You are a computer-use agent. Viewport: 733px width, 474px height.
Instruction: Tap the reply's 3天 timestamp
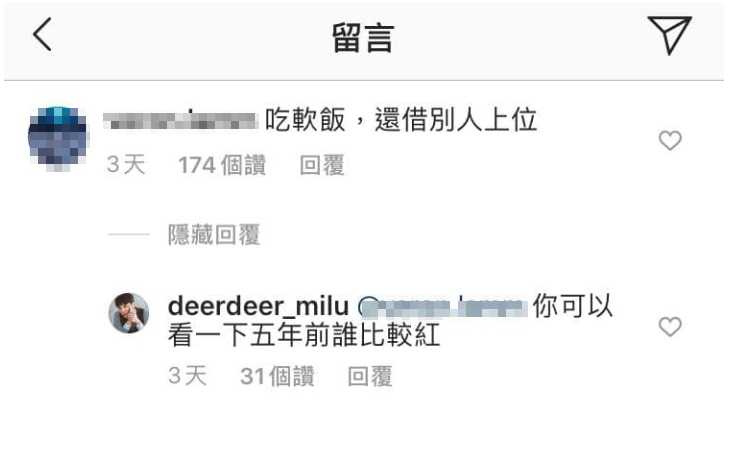tap(187, 376)
